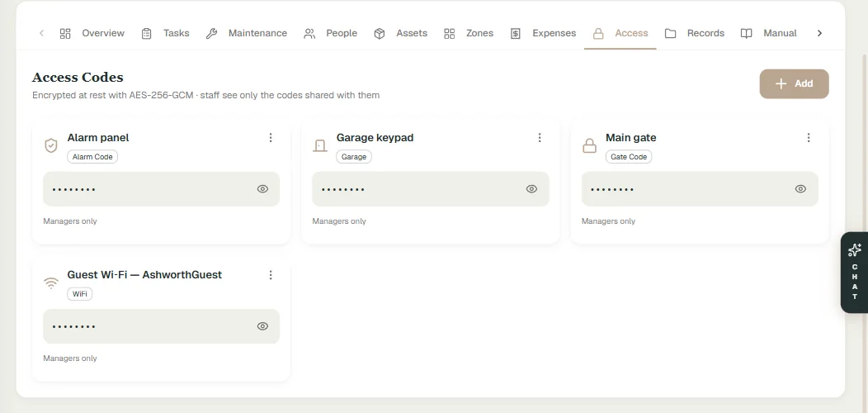Show the Main gate code
This screenshot has height=413, width=868.
(800, 189)
